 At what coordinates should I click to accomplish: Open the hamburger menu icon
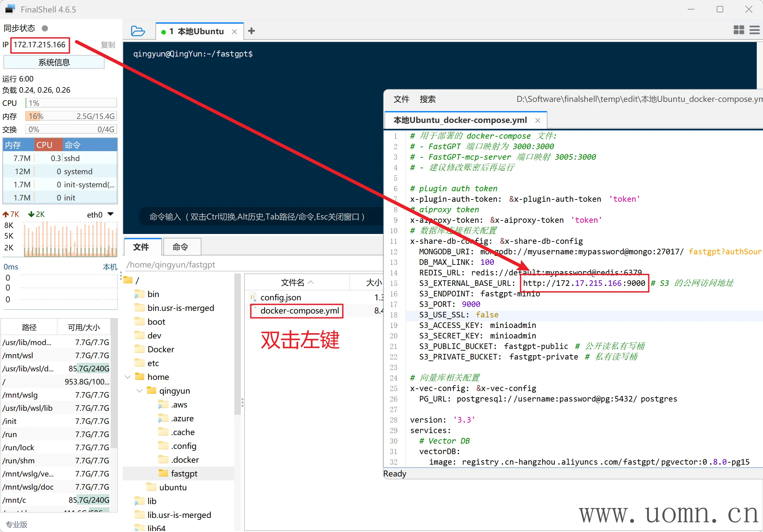754,30
